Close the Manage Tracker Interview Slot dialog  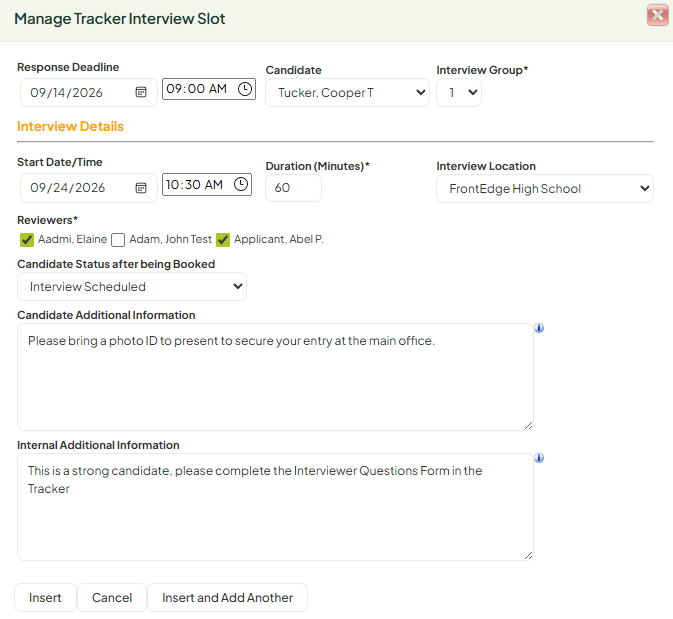[658, 15]
